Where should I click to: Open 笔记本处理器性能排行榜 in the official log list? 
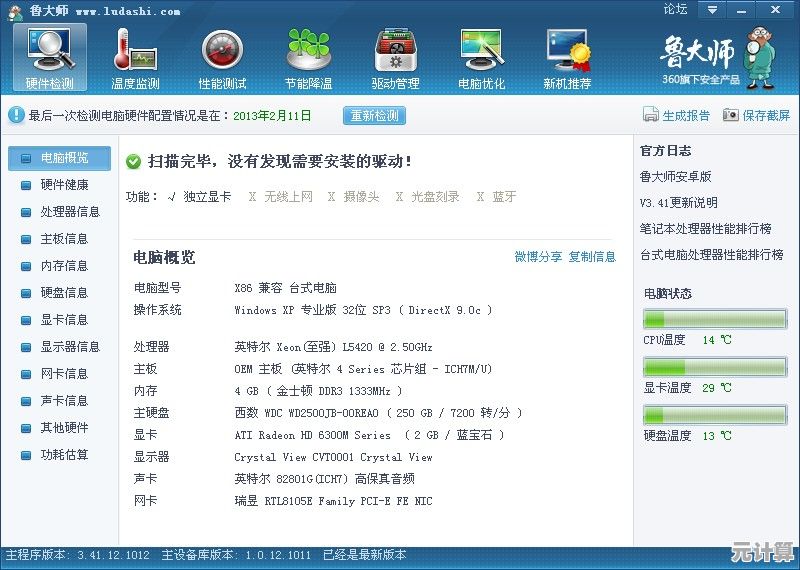click(x=705, y=229)
